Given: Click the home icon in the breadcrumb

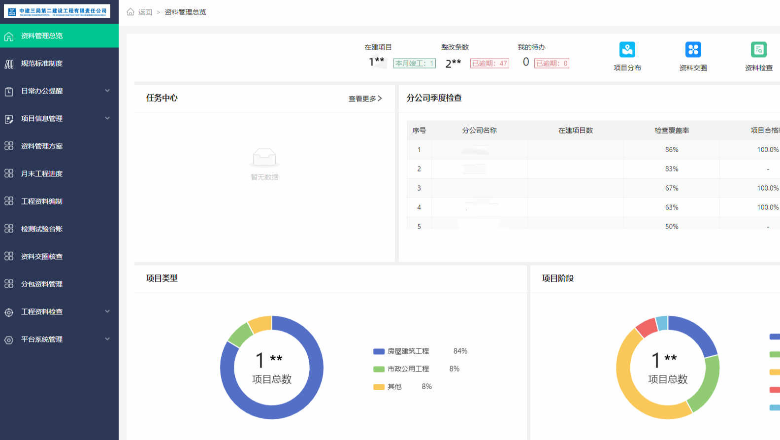Looking at the screenshot, I should (x=131, y=12).
